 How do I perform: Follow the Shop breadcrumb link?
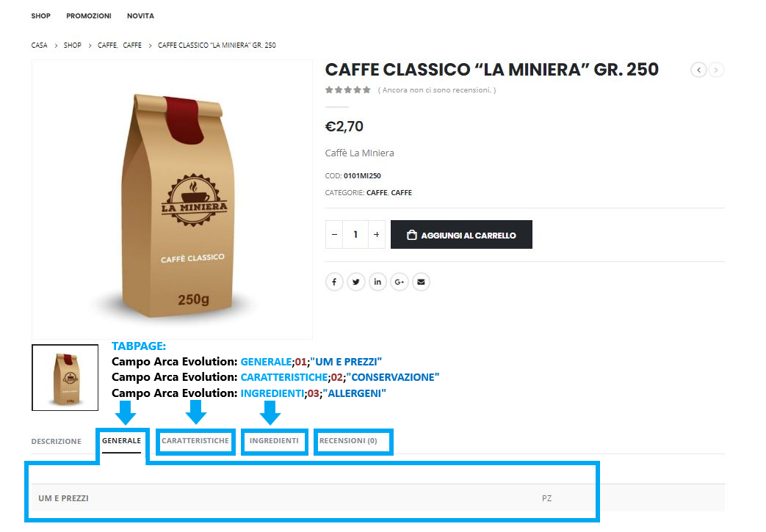pyautogui.click(x=72, y=45)
